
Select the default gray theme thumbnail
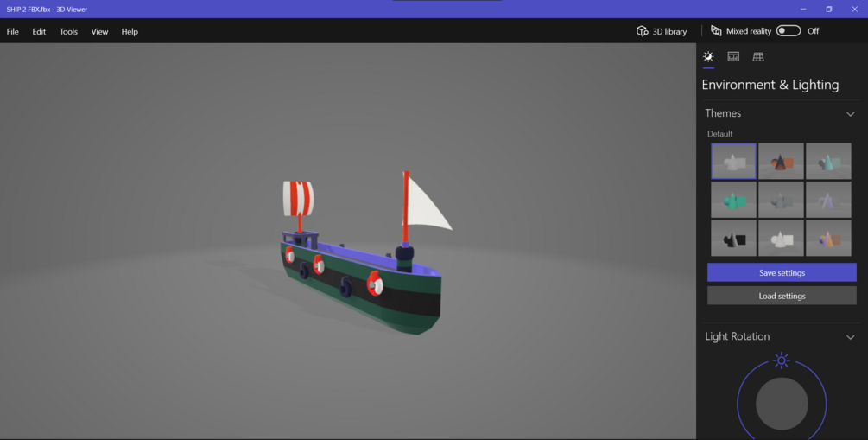click(733, 162)
